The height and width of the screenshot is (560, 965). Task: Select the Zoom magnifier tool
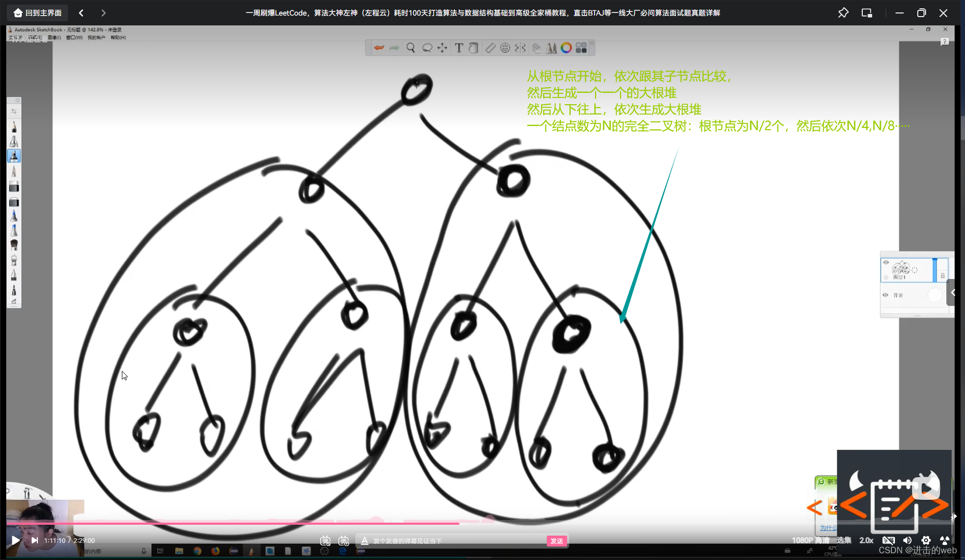click(410, 48)
